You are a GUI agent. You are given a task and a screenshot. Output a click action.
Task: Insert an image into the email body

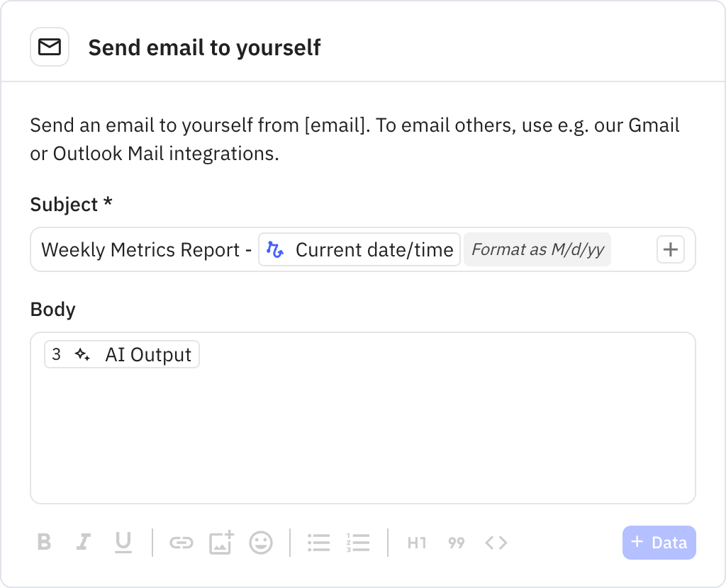pos(221,543)
